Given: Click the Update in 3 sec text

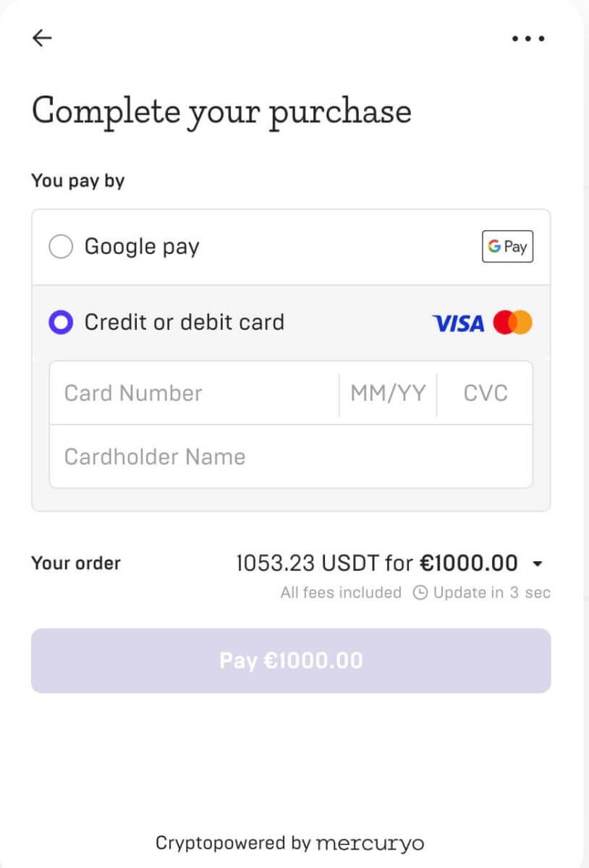Looking at the screenshot, I should pos(491,593).
